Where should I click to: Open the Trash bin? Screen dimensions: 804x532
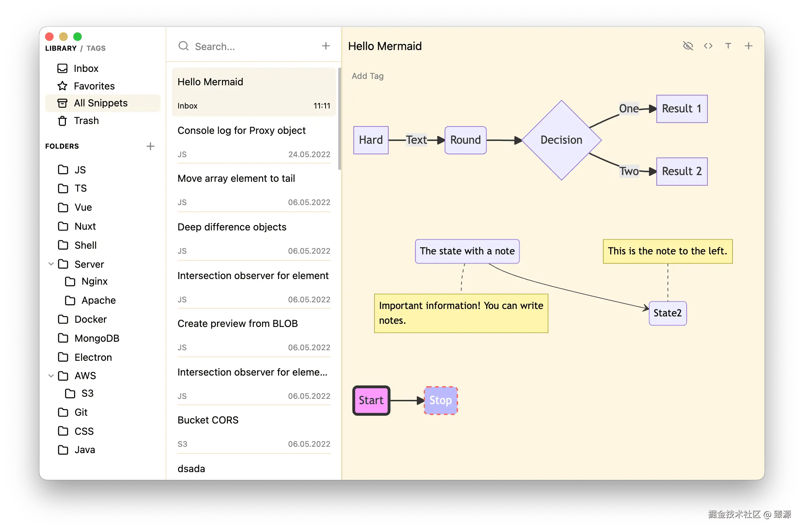point(86,120)
